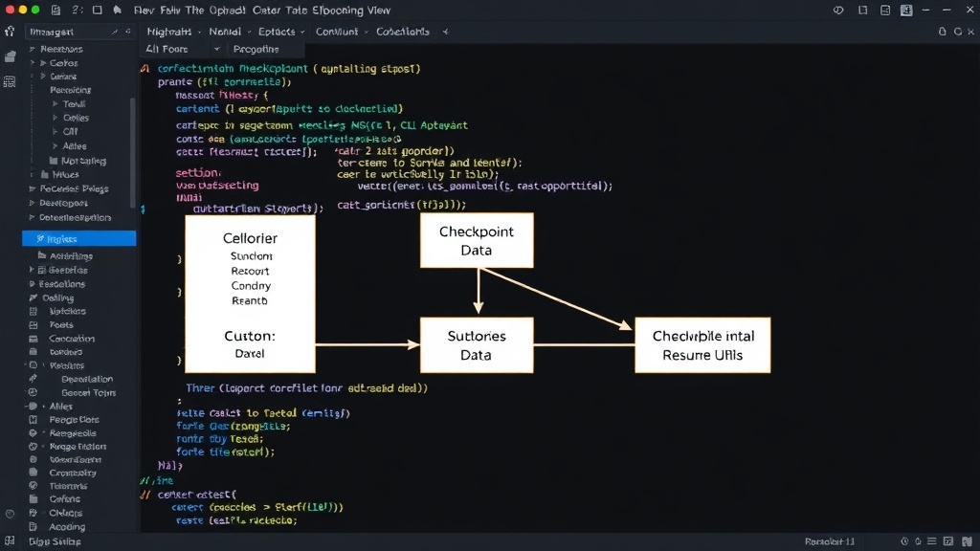This screenshot has height=551, width=980.
Task: Expand the 'Geecties' tree node
Action: [32, 270]
